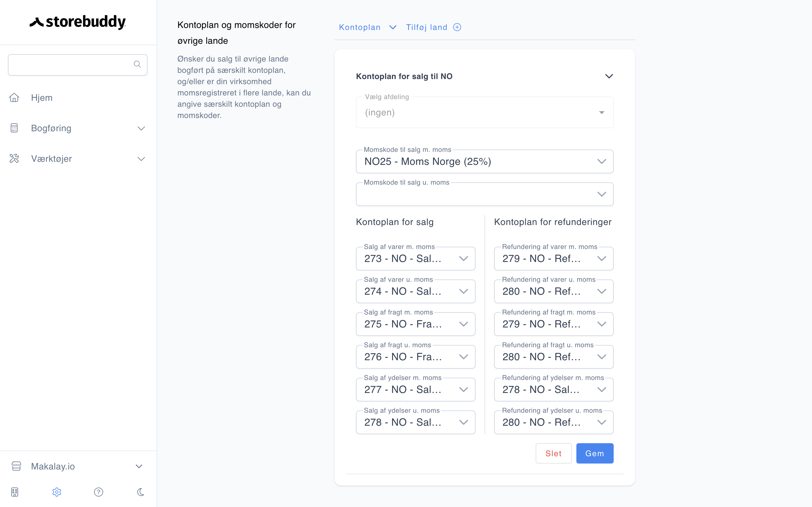812x507 pixels.
Task: Open Refundering af fragt u. moms dropdown
Action: tap(554, 357)
